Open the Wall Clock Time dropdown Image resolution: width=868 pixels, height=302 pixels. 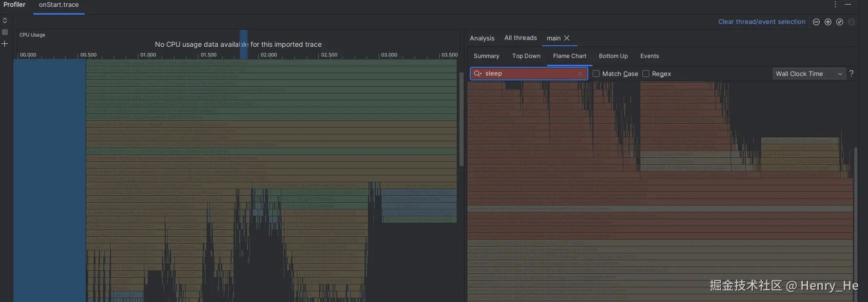tap(809, 74)
